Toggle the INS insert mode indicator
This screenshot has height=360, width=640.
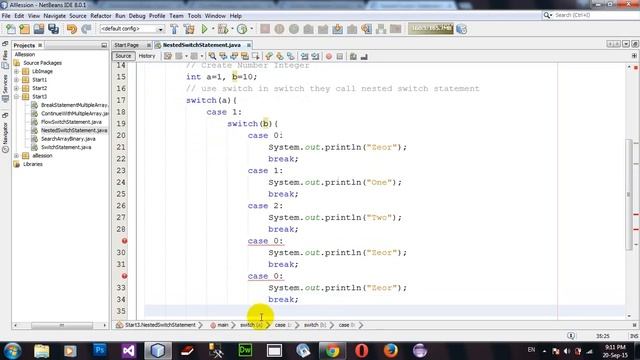(634, 336)
